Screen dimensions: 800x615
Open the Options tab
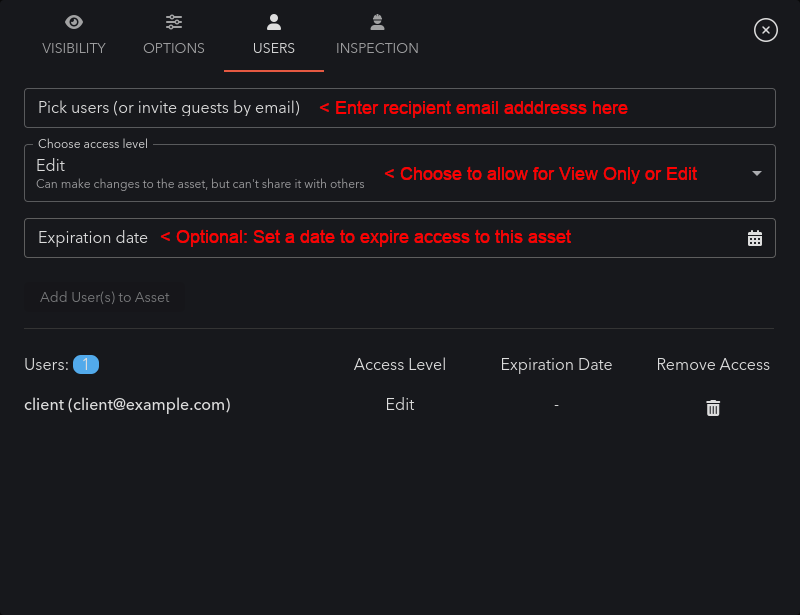point(174,48)
